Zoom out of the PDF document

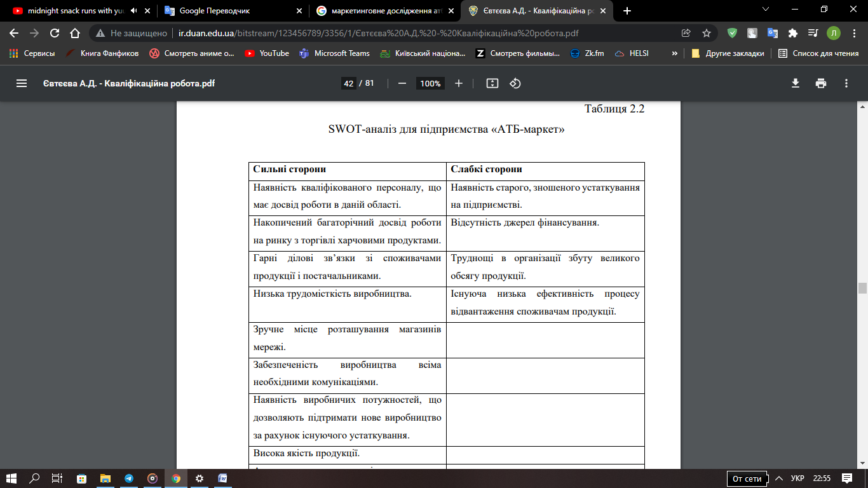[402, 83]
